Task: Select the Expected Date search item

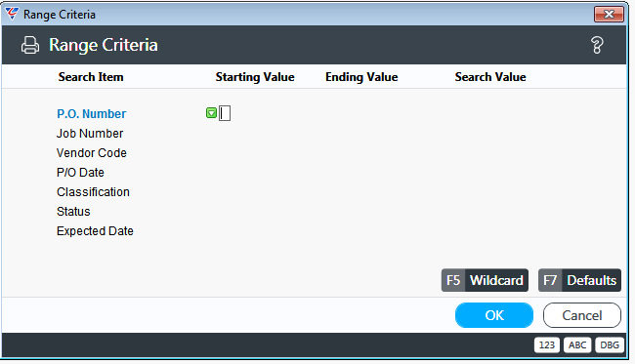Action: [x=95, y=231]
